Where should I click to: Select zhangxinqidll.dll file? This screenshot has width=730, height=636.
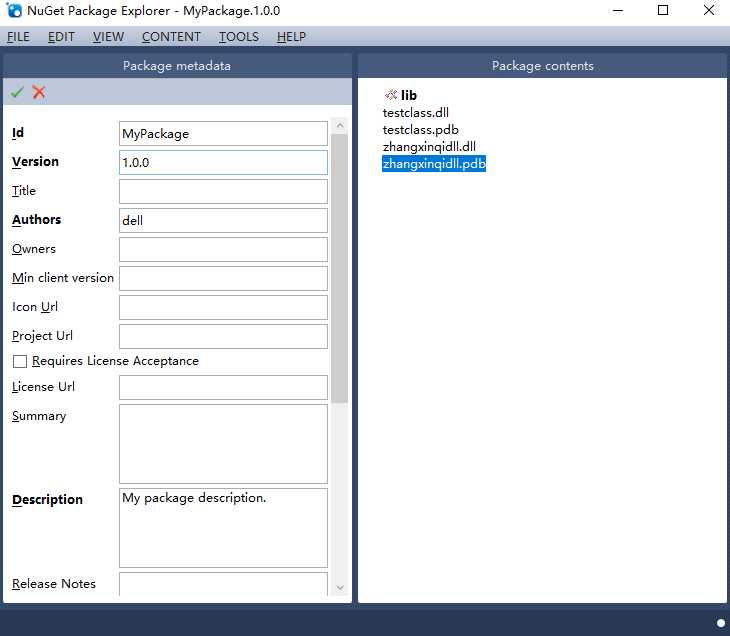[429, 147]
